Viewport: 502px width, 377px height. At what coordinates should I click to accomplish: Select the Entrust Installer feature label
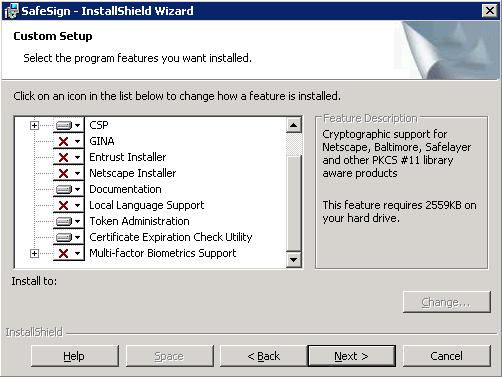128,157
